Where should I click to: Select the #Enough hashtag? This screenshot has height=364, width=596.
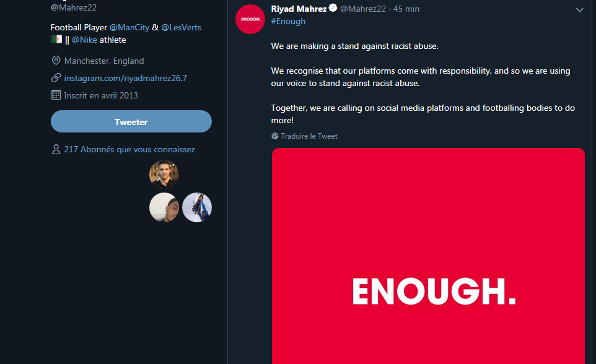pyautogui.click(x=288, y=21)
